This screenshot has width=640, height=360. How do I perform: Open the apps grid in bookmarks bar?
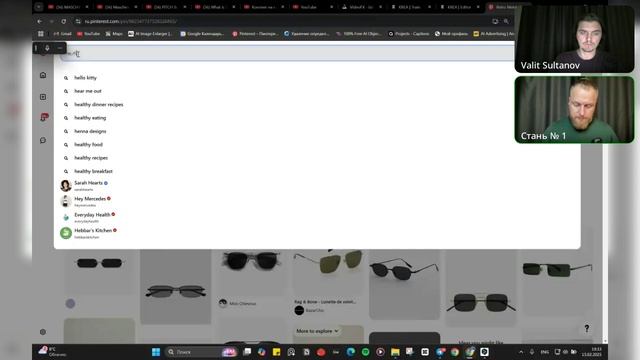coord(41,33)
